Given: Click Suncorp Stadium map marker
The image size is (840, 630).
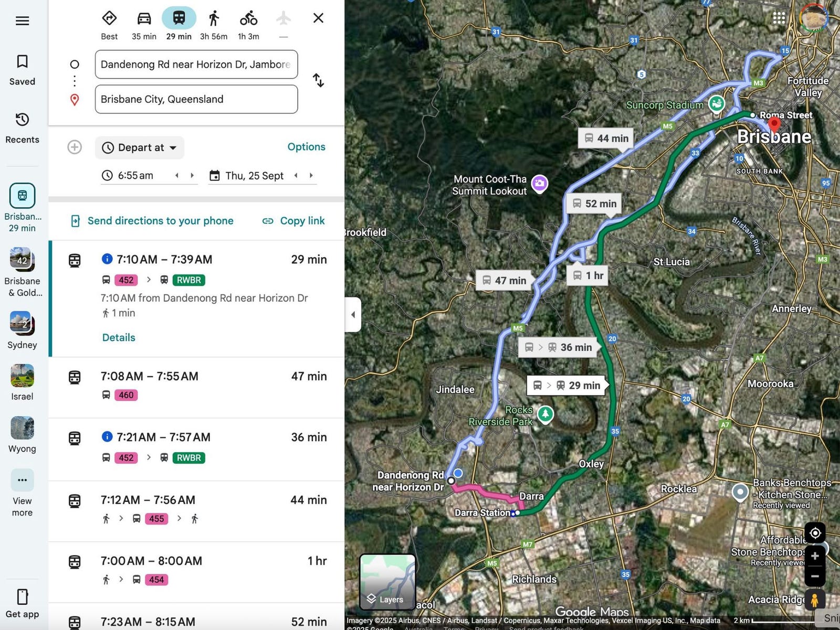Looking at the screenshot, I should tap(717, 104).
